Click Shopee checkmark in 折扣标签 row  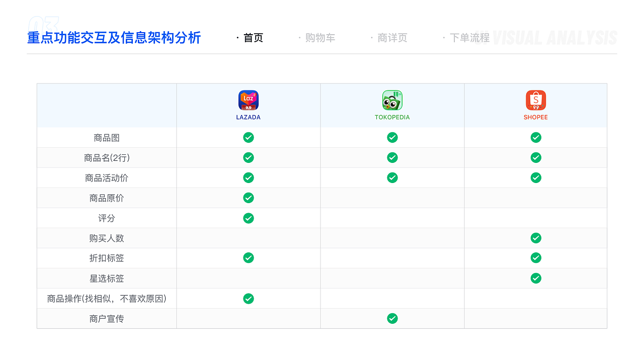pyautogui.click(x=536, y=258)
